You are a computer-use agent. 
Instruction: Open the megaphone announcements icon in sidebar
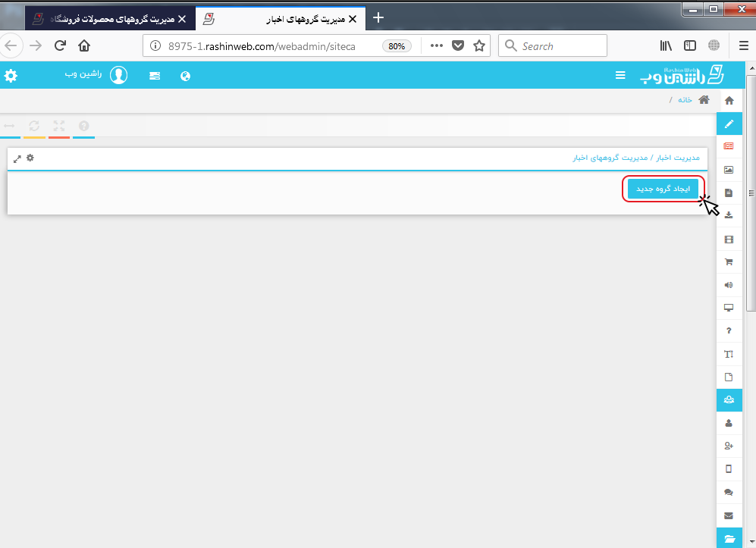(729, 285)
